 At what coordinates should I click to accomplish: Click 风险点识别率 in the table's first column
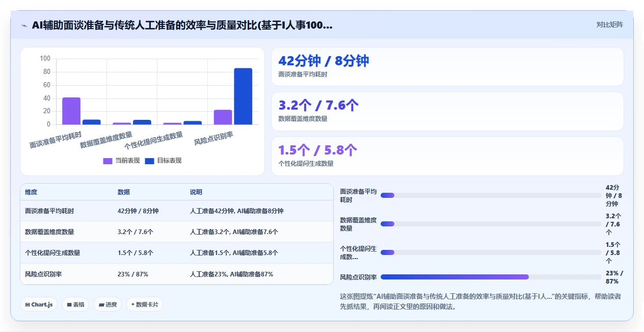point(43,274)
